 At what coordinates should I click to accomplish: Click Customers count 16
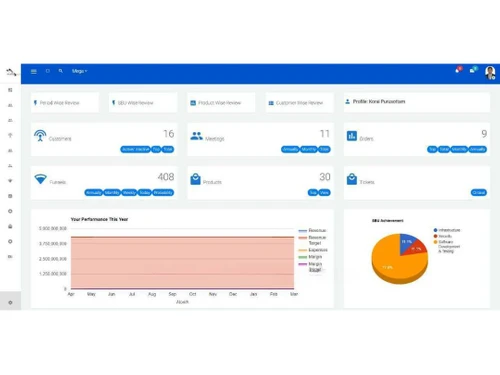[x=169, y=134]
